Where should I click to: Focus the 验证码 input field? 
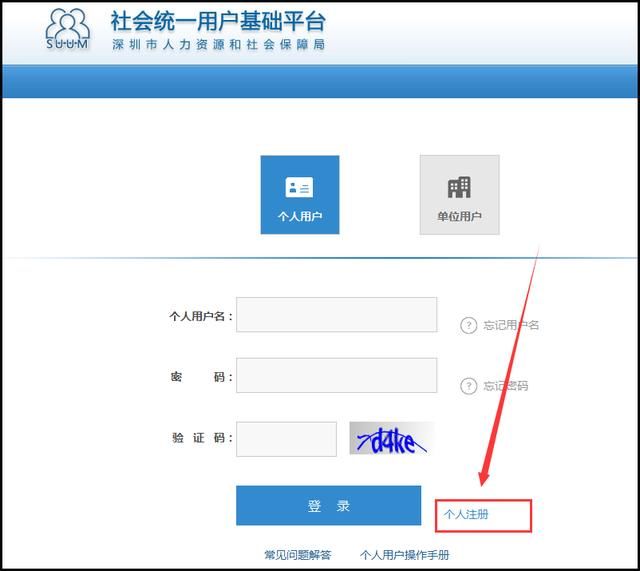287,439
